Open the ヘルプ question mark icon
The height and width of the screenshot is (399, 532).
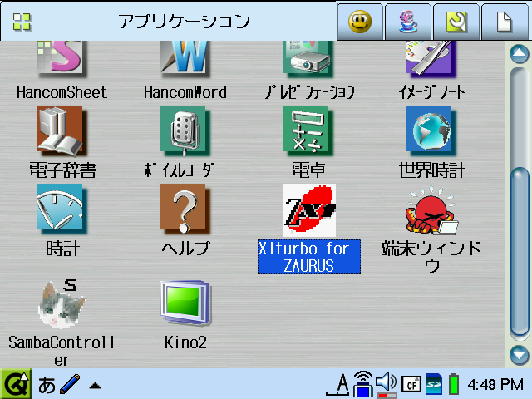185,209
